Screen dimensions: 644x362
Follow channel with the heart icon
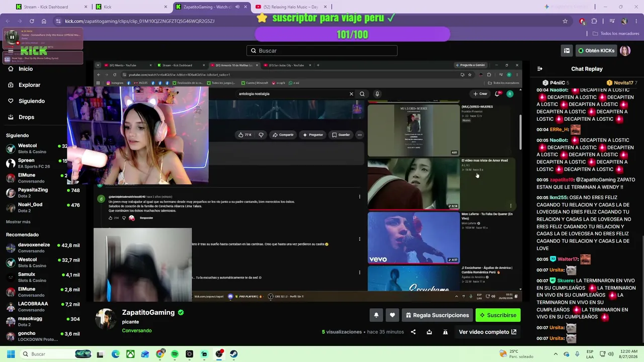(x=392, y=315)
